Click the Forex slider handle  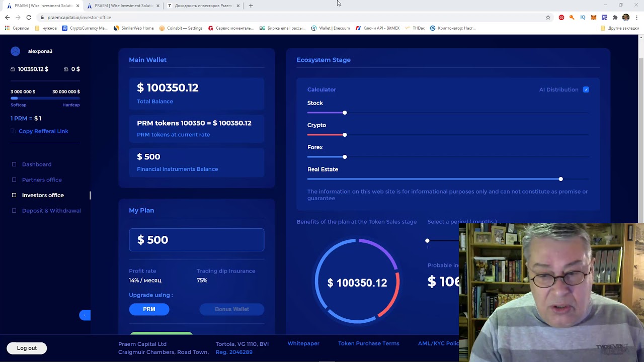(x=345, y=157)
